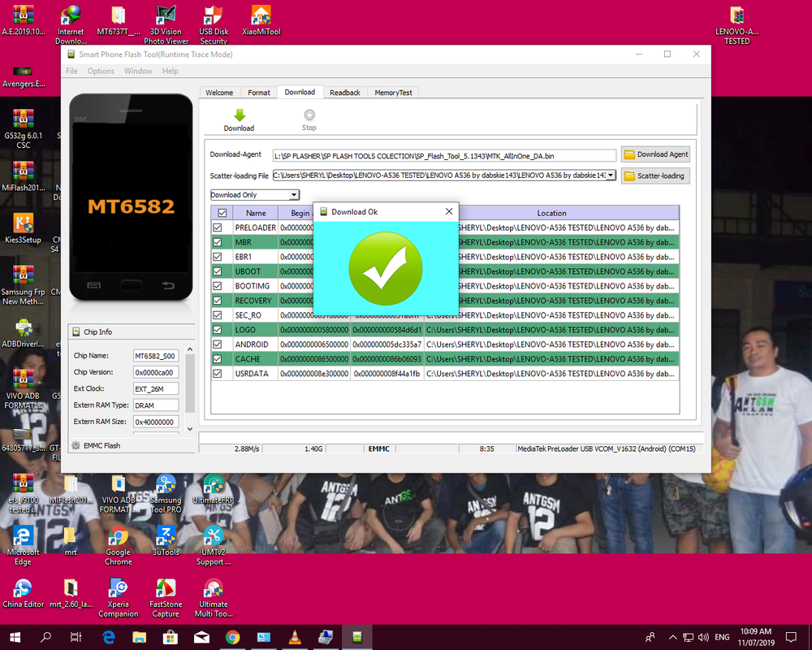Select the ANDROID begin address cell
The width and height of the screenshot is (812, 650).
point(314,344)
